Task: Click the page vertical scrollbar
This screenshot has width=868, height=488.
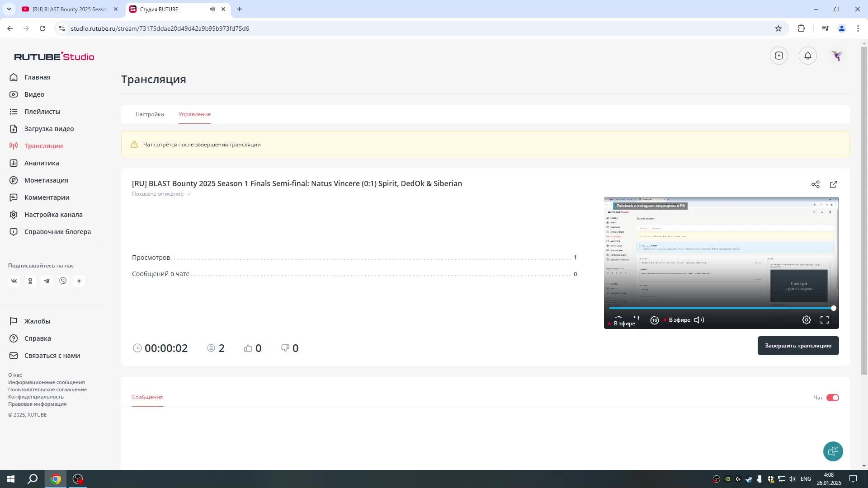Action: click(x=864, y=210)
